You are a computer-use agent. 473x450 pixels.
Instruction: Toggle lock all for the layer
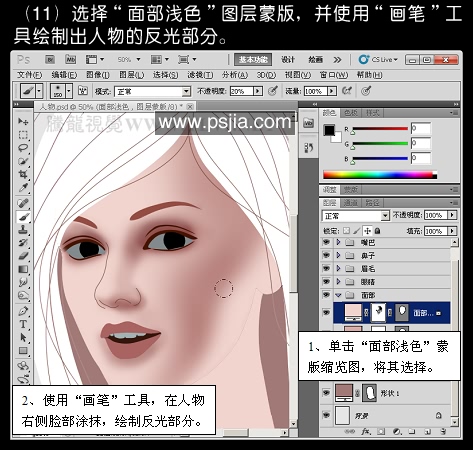coord(377,231)
